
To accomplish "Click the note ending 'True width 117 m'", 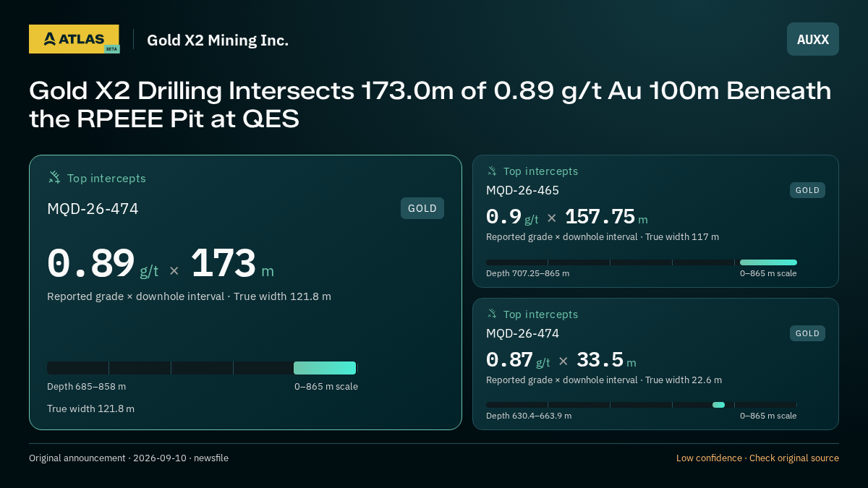I will 603,236.
